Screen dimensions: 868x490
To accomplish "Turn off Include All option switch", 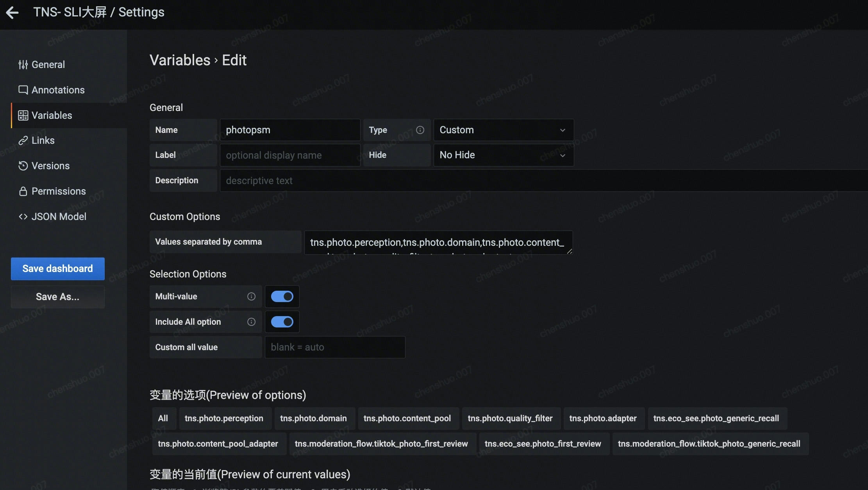I will pos(282,322).
